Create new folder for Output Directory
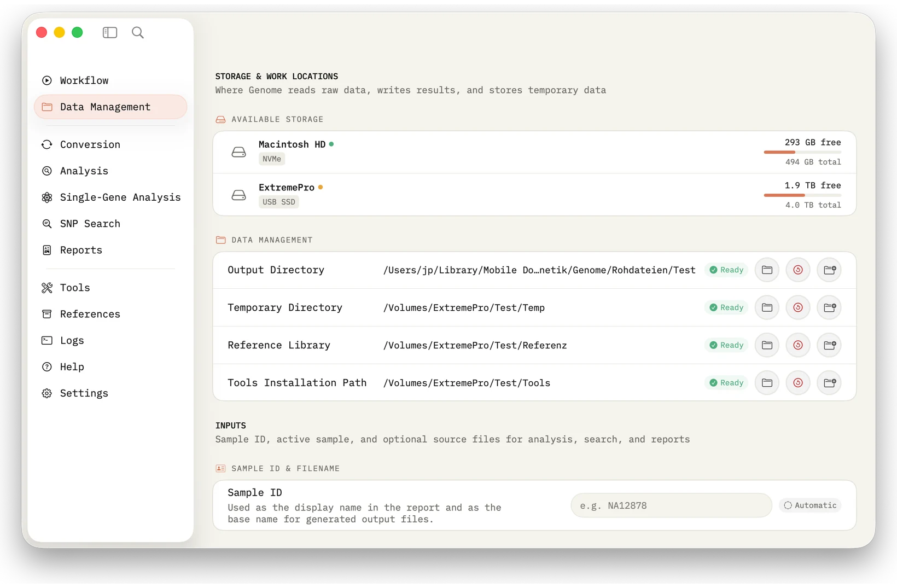Screen dimensions: 897x588 point(830,270)
